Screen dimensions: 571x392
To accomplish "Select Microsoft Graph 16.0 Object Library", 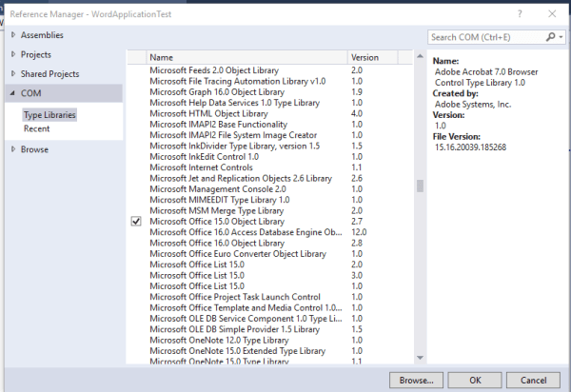I will pyautogui.click(x=270, y=92).
